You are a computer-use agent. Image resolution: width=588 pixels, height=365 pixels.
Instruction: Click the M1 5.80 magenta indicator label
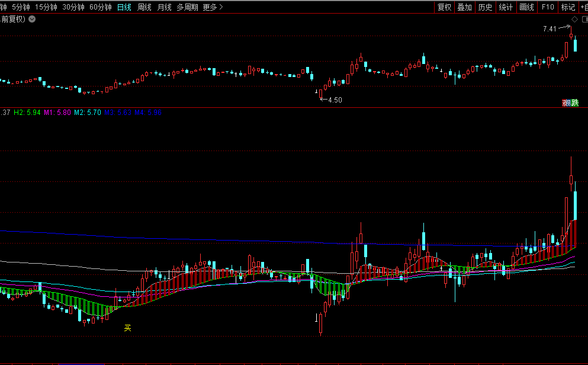[x=57, y=112]
